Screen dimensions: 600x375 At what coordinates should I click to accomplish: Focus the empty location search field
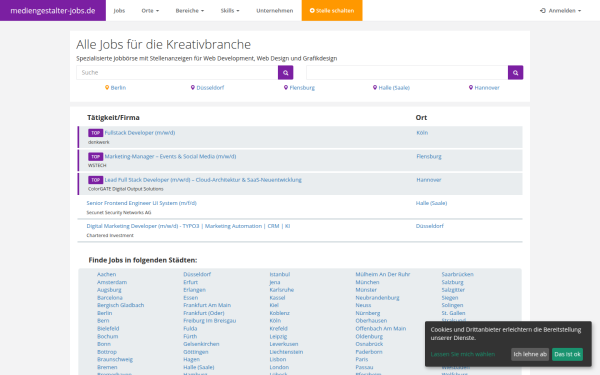[407, 73]
